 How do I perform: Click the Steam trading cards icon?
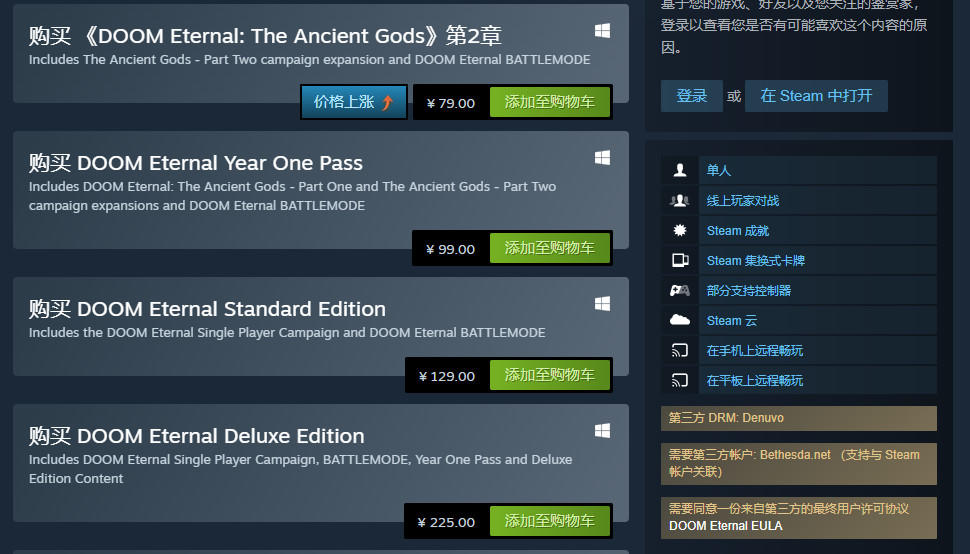680,260
